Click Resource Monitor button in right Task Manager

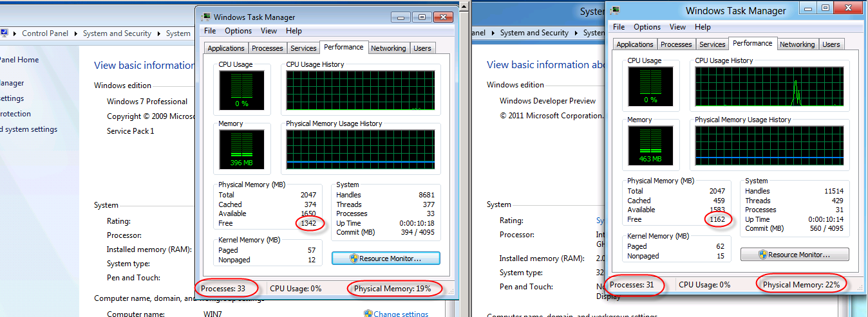pyautogui.click(x=795, y=255)
